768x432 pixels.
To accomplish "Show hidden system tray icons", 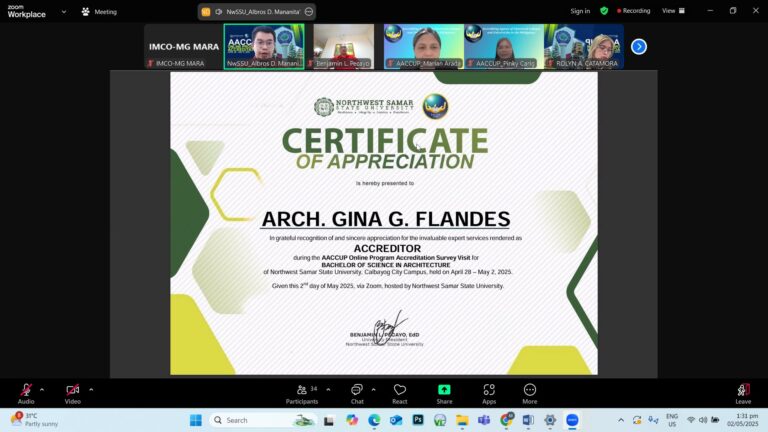I will pyautogui.click(x=621, y=420).
